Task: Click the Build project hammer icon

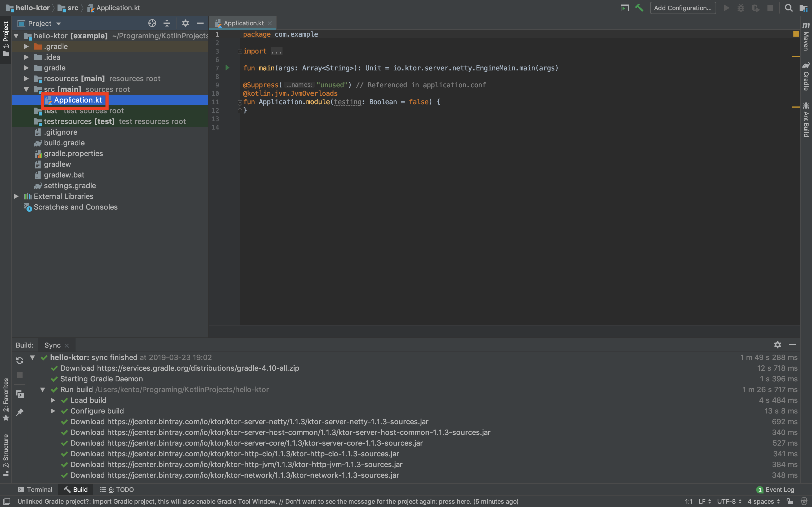Action: click(639, 8)
